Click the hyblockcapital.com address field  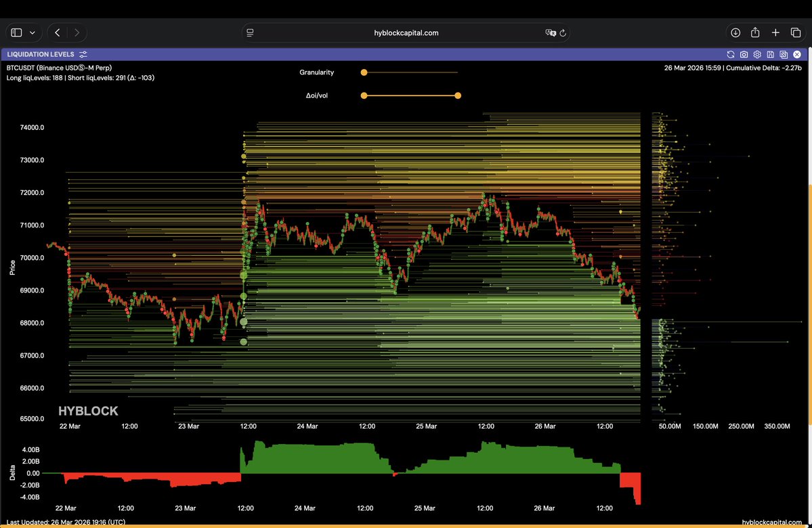pyautogui.click(x=406, y=32)
